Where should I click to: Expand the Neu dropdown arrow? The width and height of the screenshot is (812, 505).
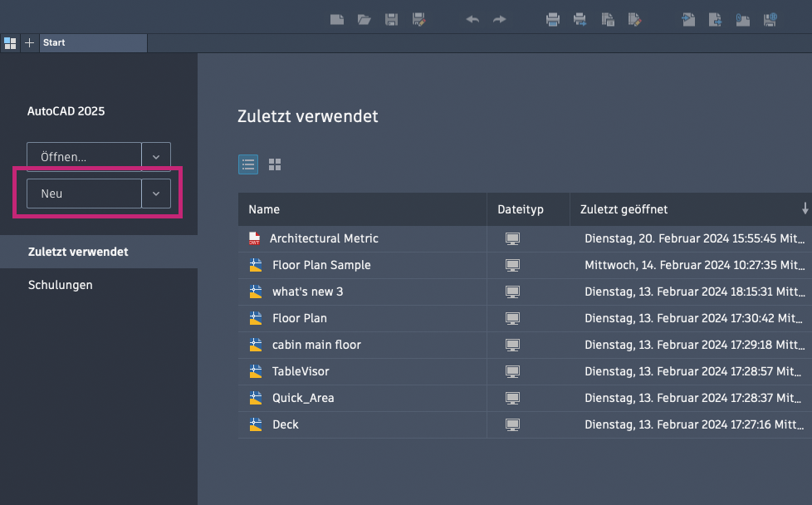pos(156,194)
